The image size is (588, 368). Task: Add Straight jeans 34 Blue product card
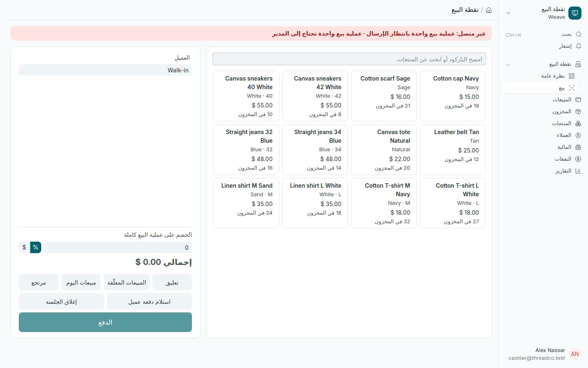pos(315,150)
